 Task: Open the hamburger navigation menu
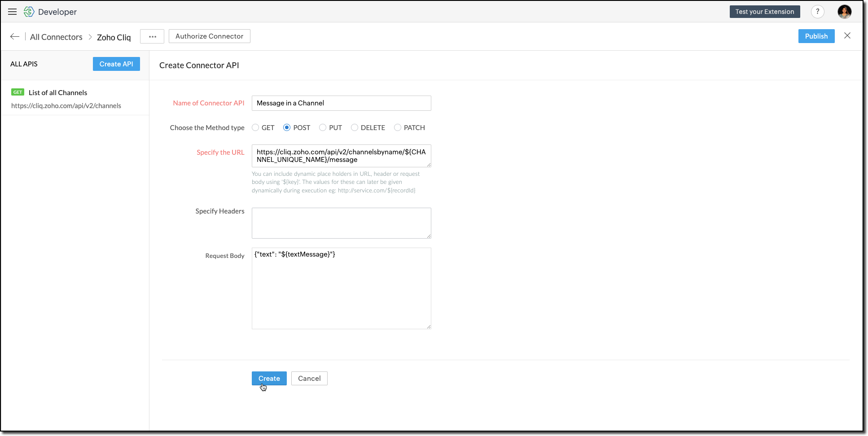[12, 12]
